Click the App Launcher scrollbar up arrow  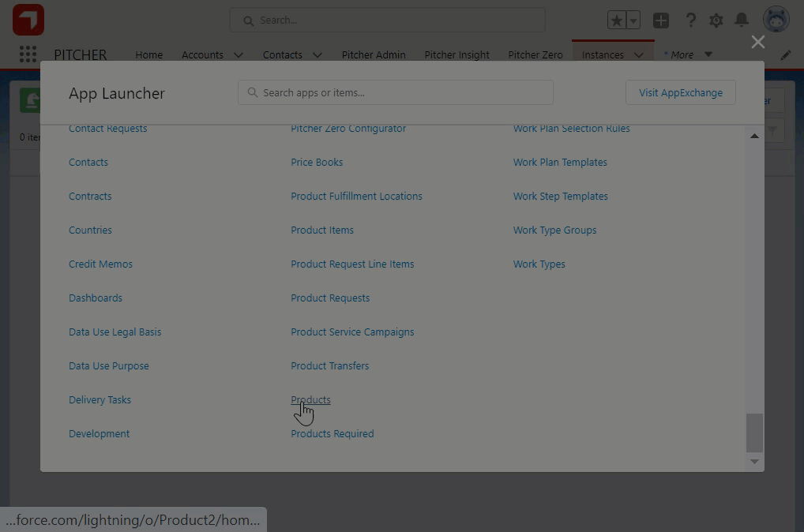pos(754,137)
